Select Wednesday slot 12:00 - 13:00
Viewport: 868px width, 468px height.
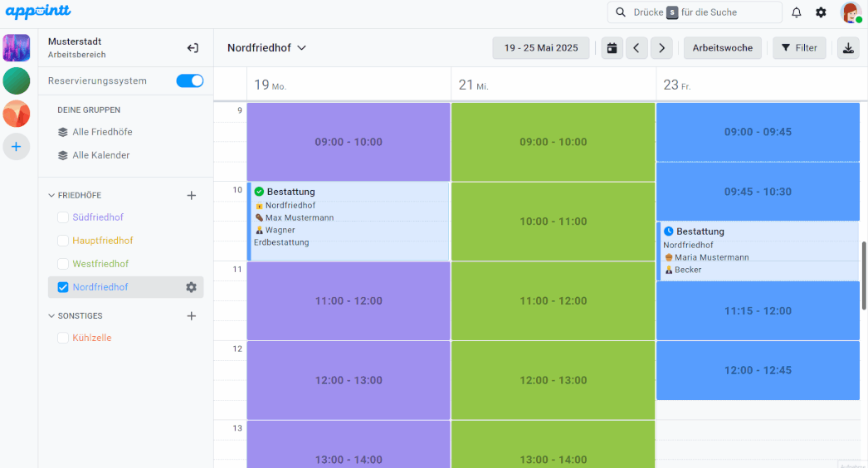(x=553, y=380)
